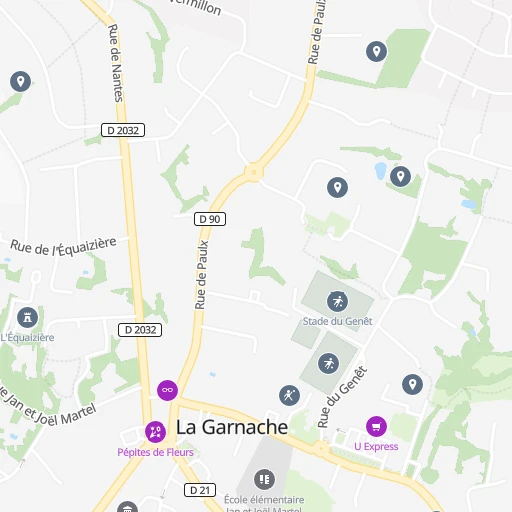Click the U Express text label

(376, 447)
